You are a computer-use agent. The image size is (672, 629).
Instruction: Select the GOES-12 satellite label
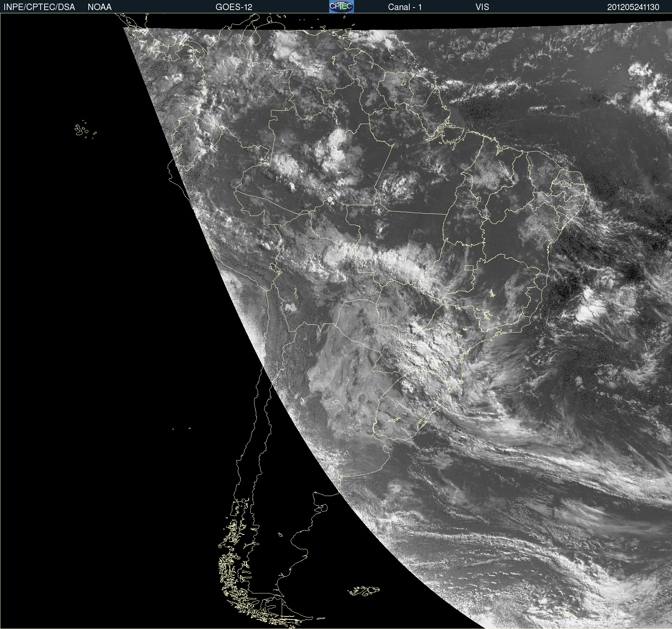234,7
